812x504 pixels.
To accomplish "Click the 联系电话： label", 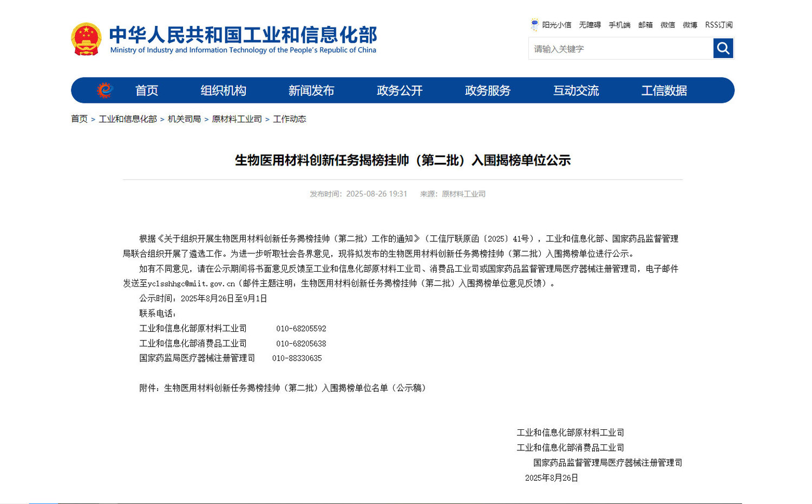I will coord(158,313).
